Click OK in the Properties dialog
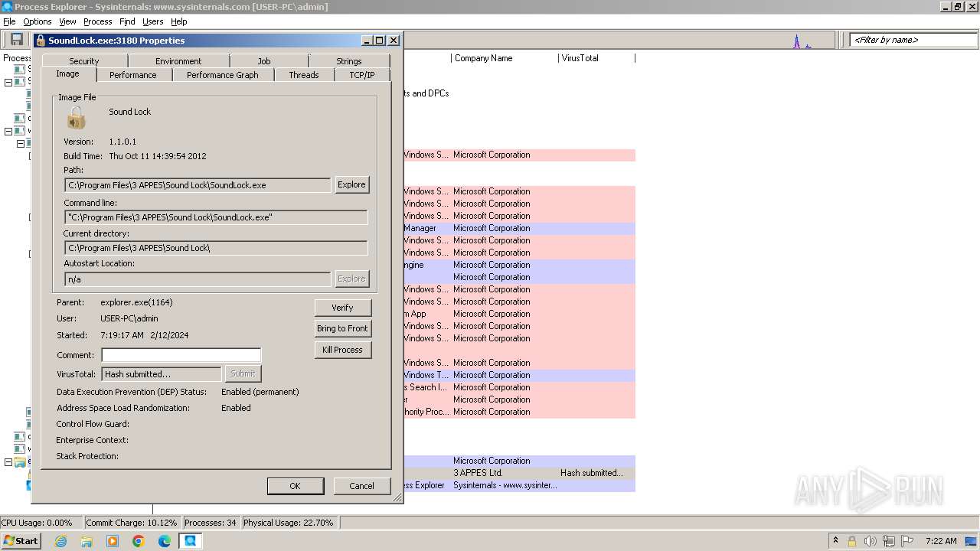This screenshot has width=980, height=551. (295, 486)
